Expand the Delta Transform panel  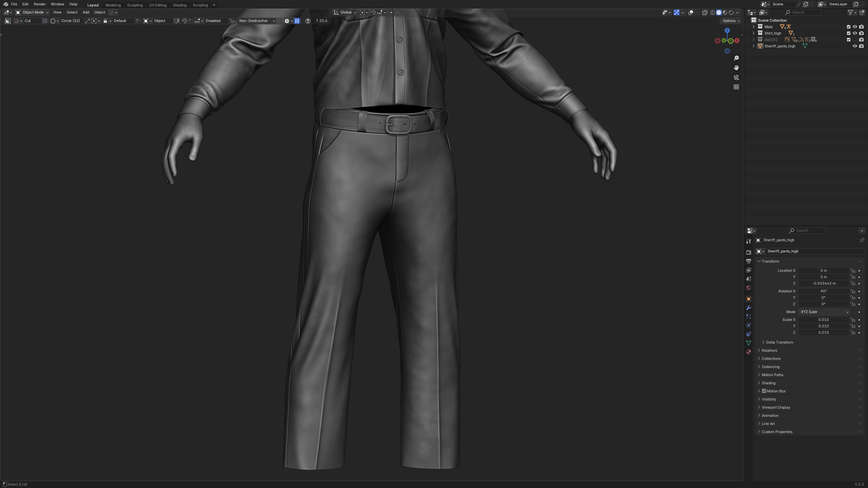[x=779, y=342]
